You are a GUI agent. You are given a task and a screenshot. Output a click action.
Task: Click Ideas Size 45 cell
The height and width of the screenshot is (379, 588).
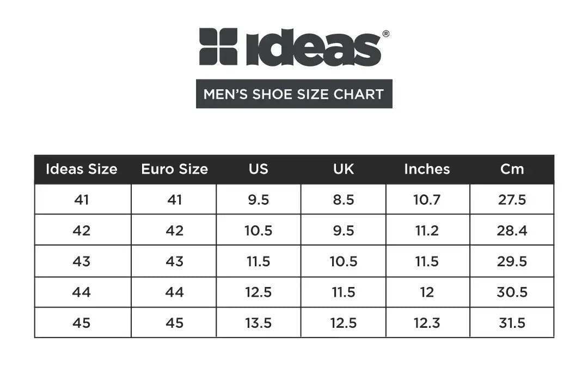[x=82, y=323]
